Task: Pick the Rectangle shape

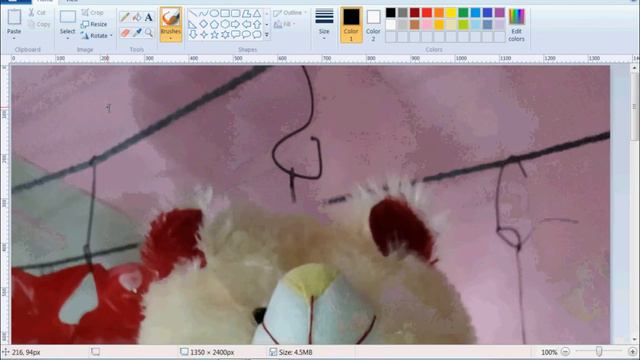Action: 224,13
